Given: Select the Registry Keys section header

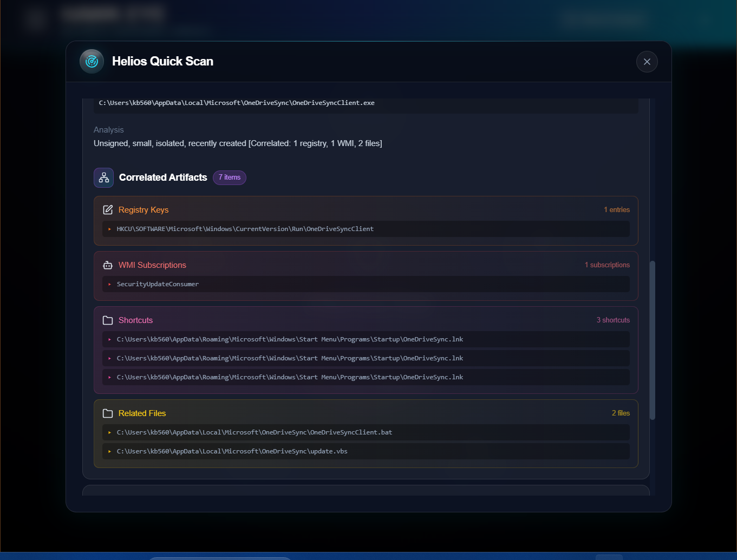Looking at the screenshot, I should pos(144,210).
